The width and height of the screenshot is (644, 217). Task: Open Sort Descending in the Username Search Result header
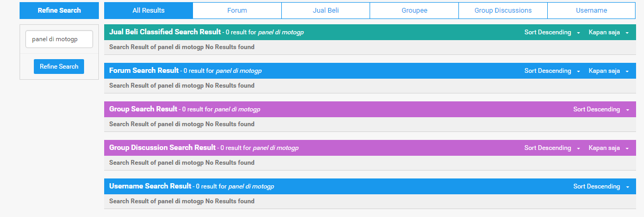pos(601,187)
